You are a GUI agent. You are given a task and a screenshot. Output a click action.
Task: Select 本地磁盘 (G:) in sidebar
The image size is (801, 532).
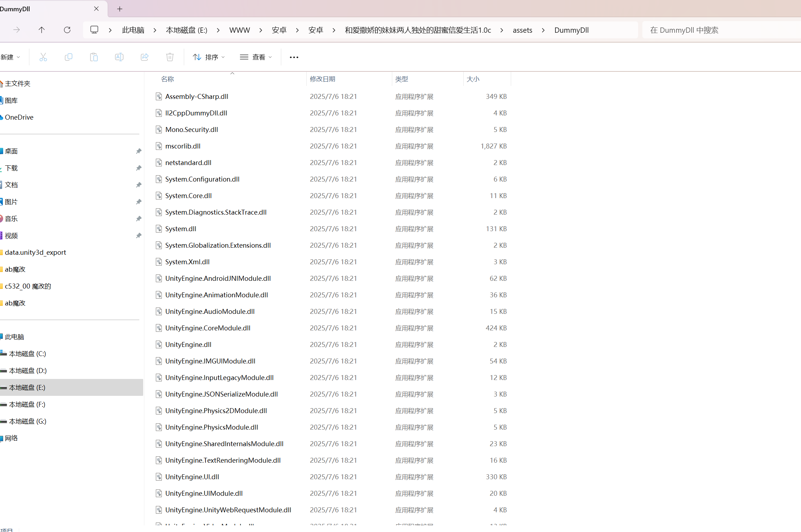click(x=28, y=422)
